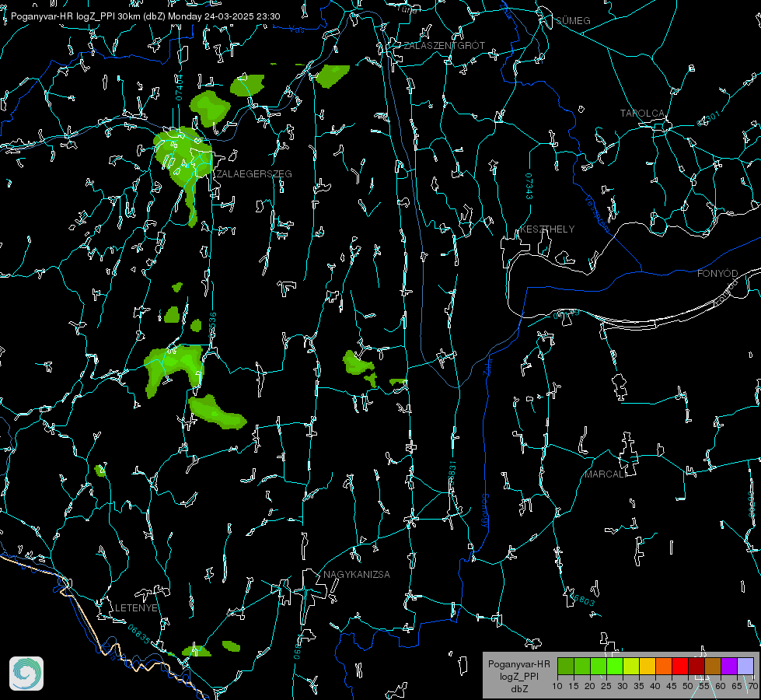Select the 15–20 dBZ green swatch

pos(582,666)
